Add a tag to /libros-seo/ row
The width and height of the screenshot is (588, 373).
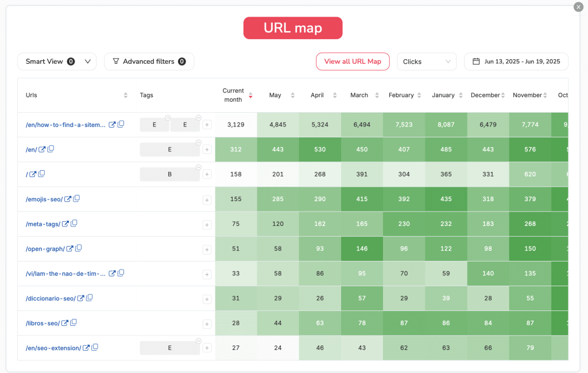click(207, 324)
